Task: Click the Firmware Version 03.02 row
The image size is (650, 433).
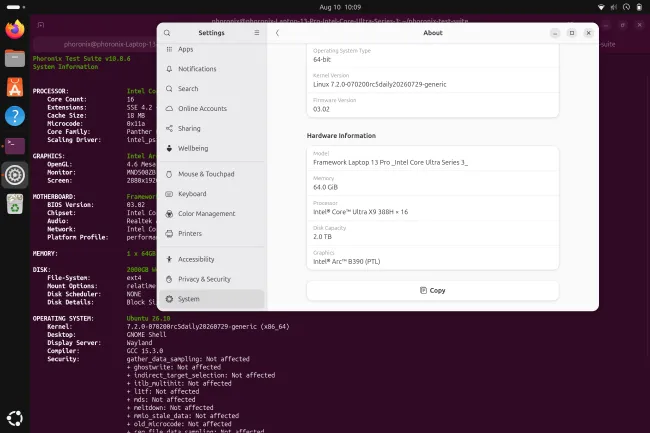Action: [x=433, y=105]
